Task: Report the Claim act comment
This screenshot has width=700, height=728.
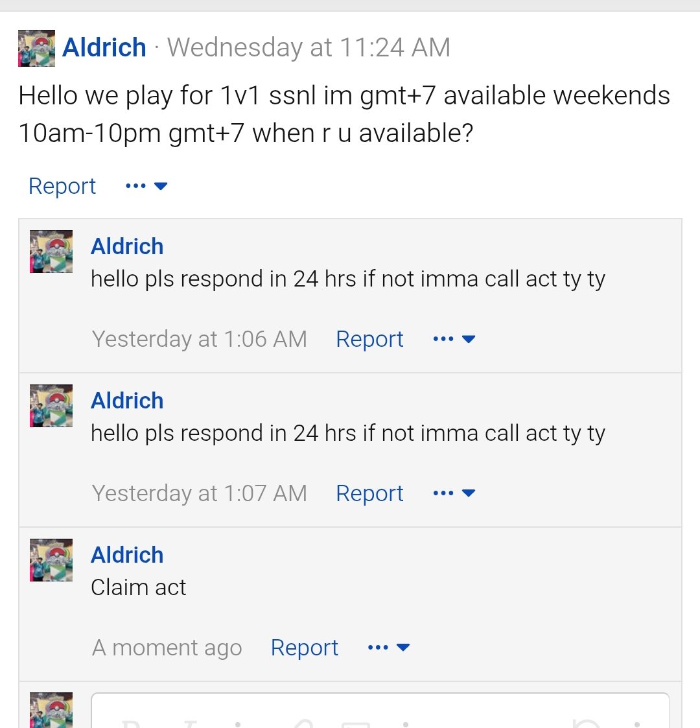Action: point(305,647)
